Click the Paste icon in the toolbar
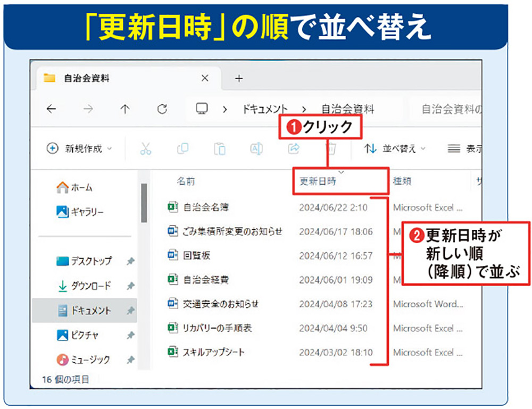The width and height of the screenshot is (532, 409). coord(220,149)
